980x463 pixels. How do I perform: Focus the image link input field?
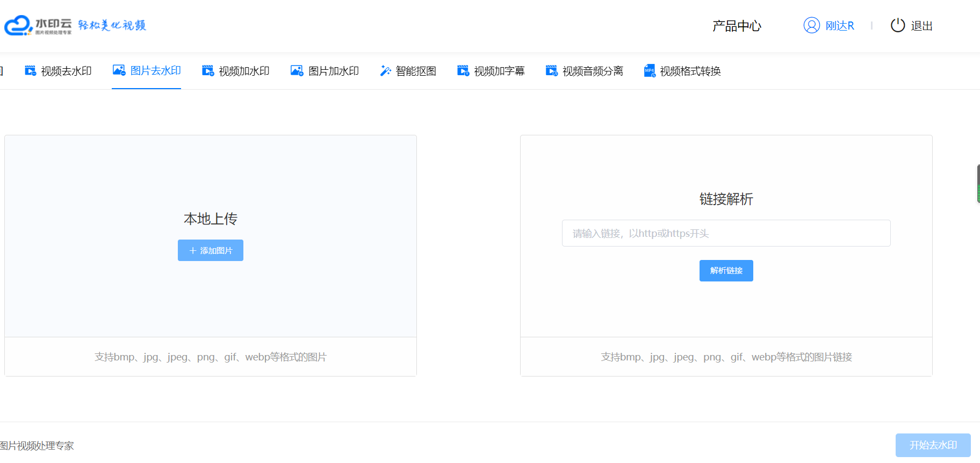(726, 233)
